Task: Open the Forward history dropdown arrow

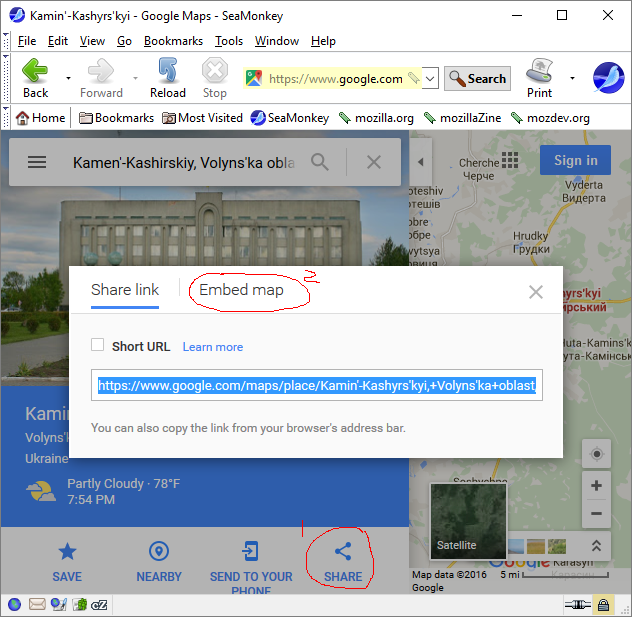Action: click(x=135, y=78)
